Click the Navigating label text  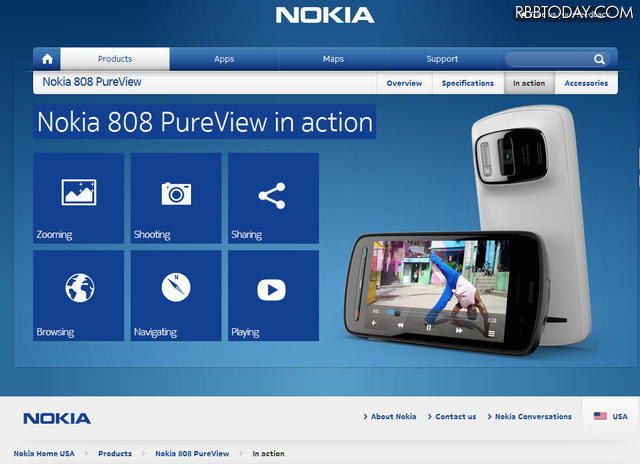pos(155,332)
